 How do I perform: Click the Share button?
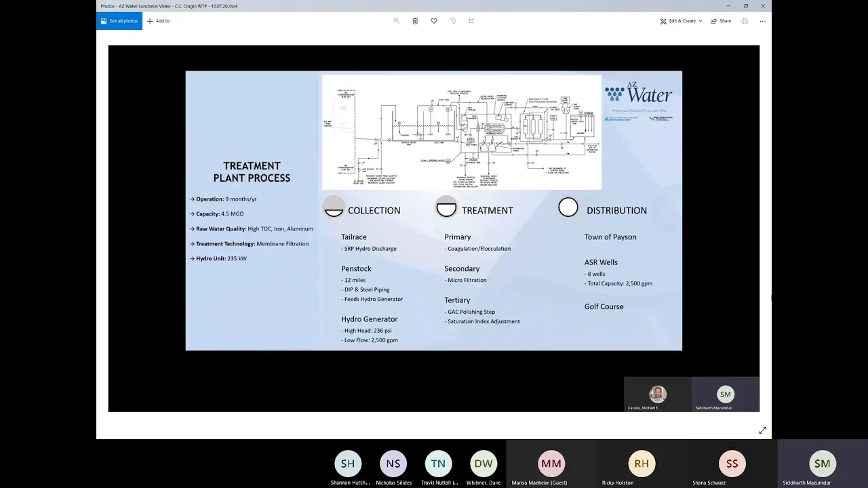pos(721,21)
